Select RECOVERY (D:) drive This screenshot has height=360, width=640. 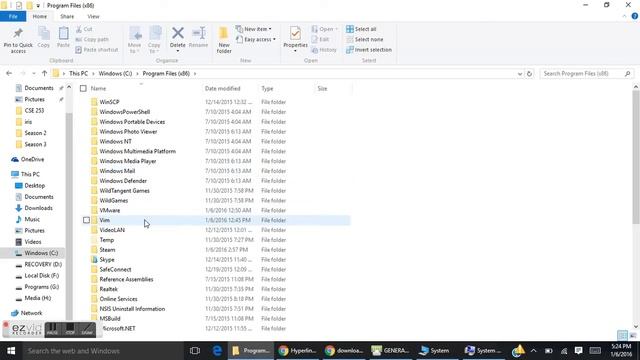[x=43, y=264]
